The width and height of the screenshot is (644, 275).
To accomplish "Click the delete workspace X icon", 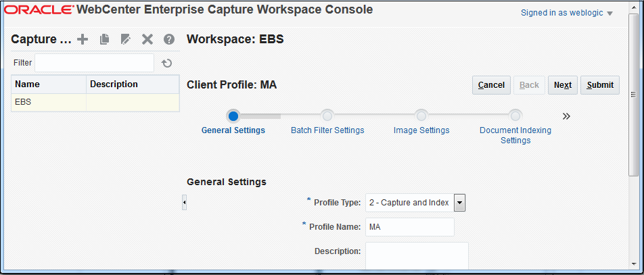I will pos(147,40).
